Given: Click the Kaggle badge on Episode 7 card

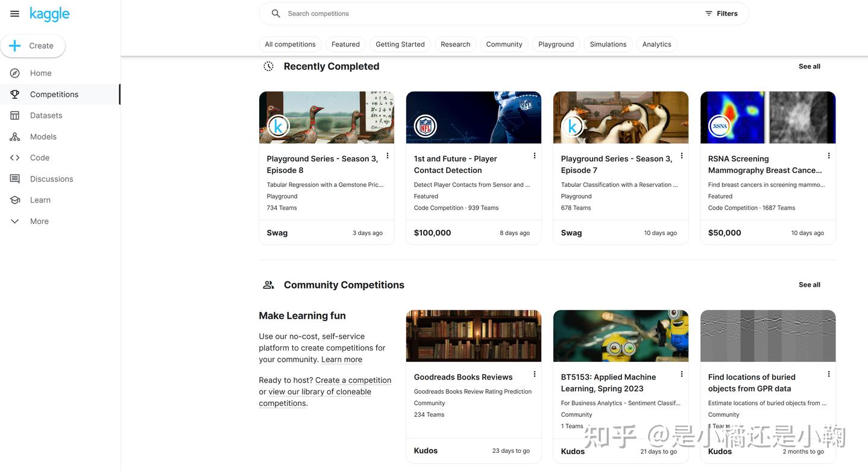Looking at the screenshot, I should (x=573, y=126).
